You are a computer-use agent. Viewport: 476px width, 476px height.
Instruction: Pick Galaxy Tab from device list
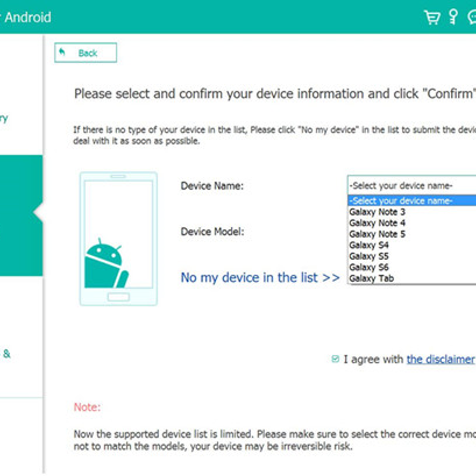(x=372, y=278)
